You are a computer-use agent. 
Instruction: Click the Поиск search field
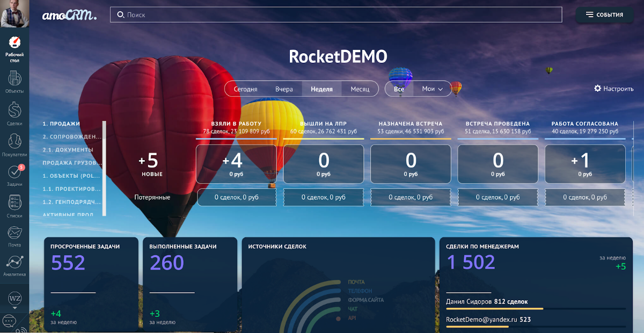(x=336, y=15)
